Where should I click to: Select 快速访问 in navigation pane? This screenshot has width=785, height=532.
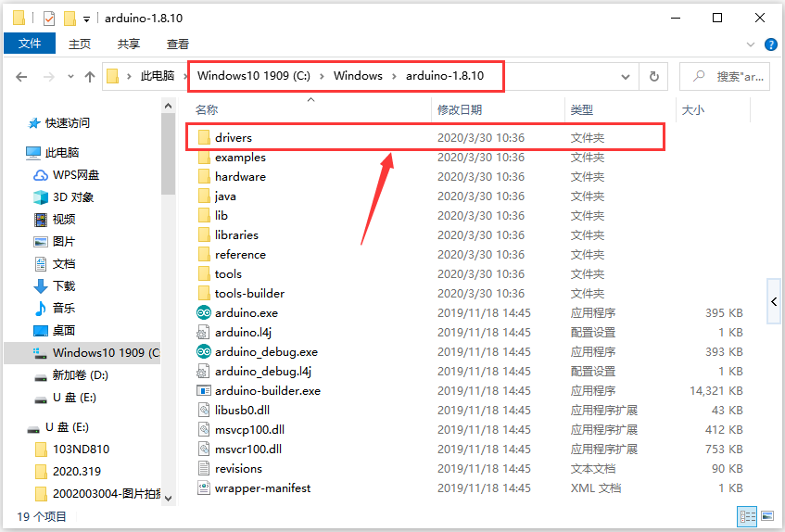point(67,123)
